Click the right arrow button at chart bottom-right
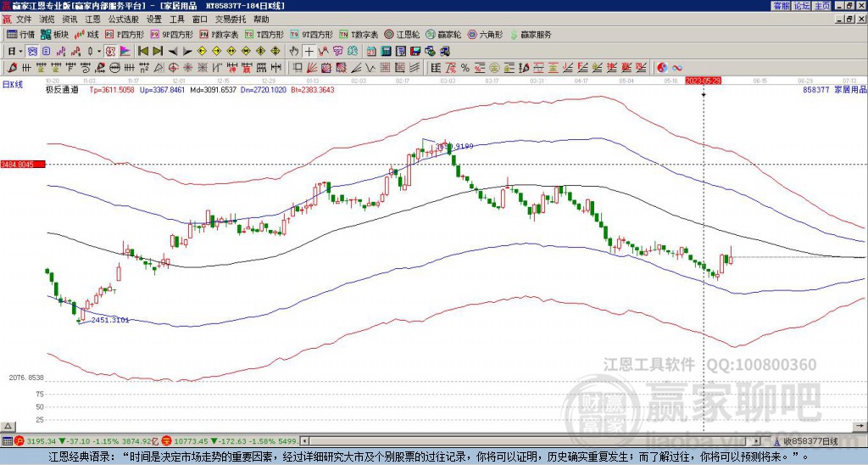The height and width of the screenshot is (465, 868). (x=861, y=426)
